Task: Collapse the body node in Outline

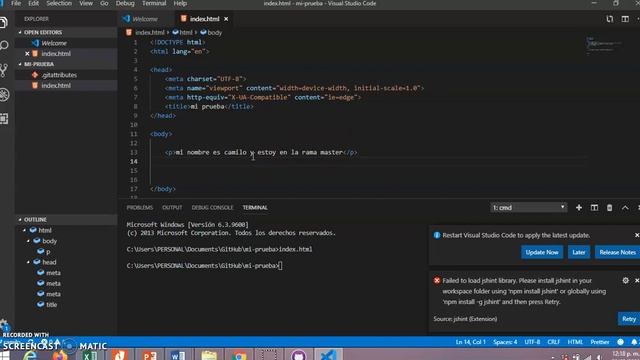Action: [29, 241]
